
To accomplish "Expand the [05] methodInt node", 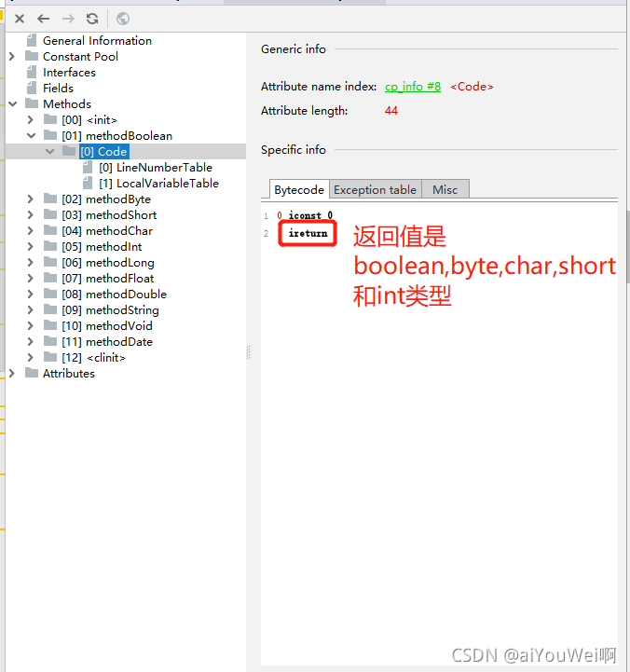I will coord(31,247).
